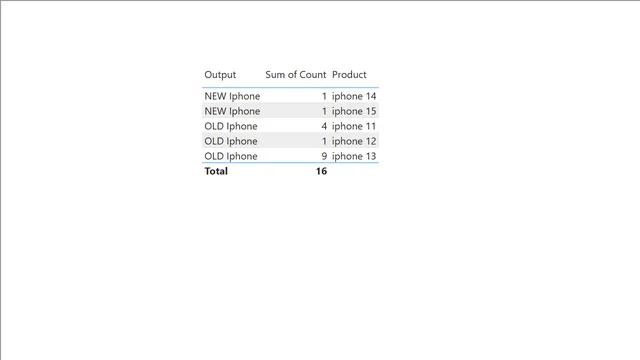The image size is (640, 360).
Task: Click count value 1 for iphone 14
Action: click(324, 96)
